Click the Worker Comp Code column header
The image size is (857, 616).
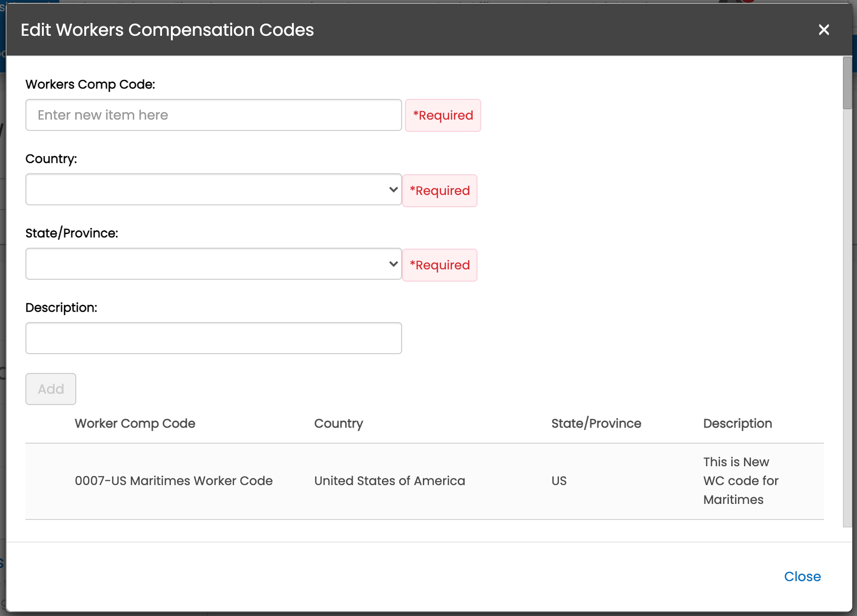[x=135, y=423]
